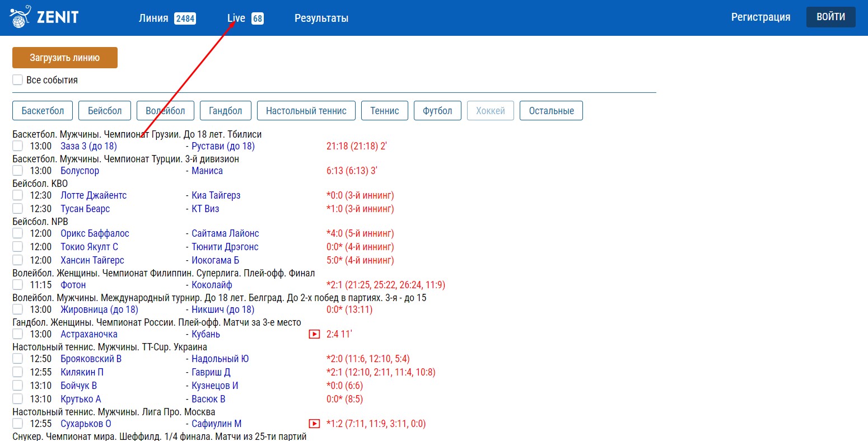This screenshot has width=868, height=441.
Task: Select the Хоккей filter
Action: click(x=491, y=110)
